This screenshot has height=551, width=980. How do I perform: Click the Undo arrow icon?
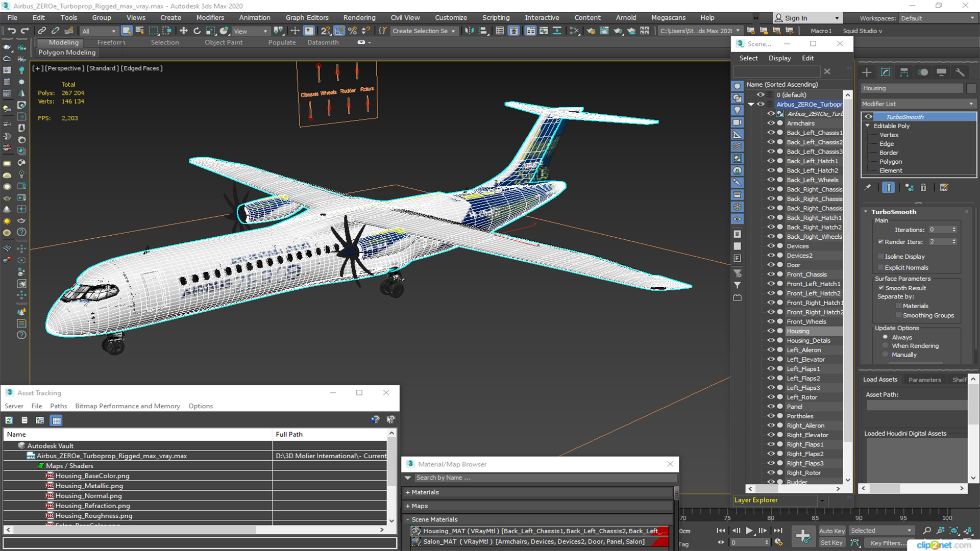tap(11, 31)
